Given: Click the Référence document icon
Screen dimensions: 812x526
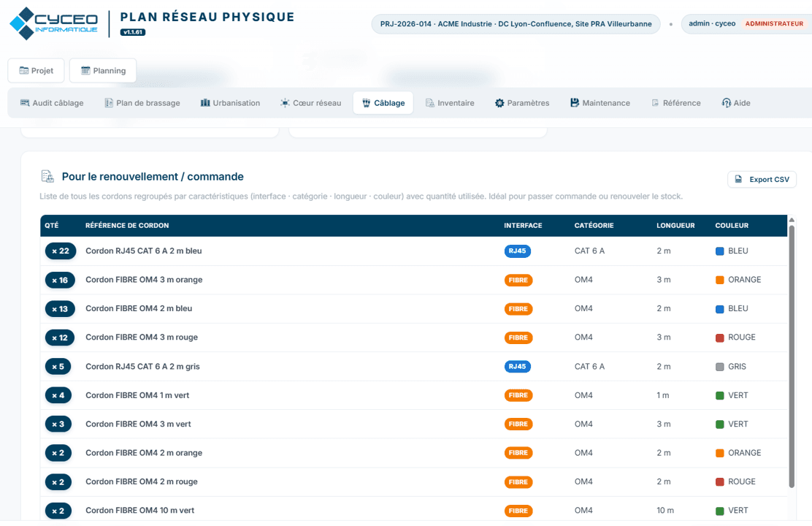Looking at the screenshot, I should point(655,102).
